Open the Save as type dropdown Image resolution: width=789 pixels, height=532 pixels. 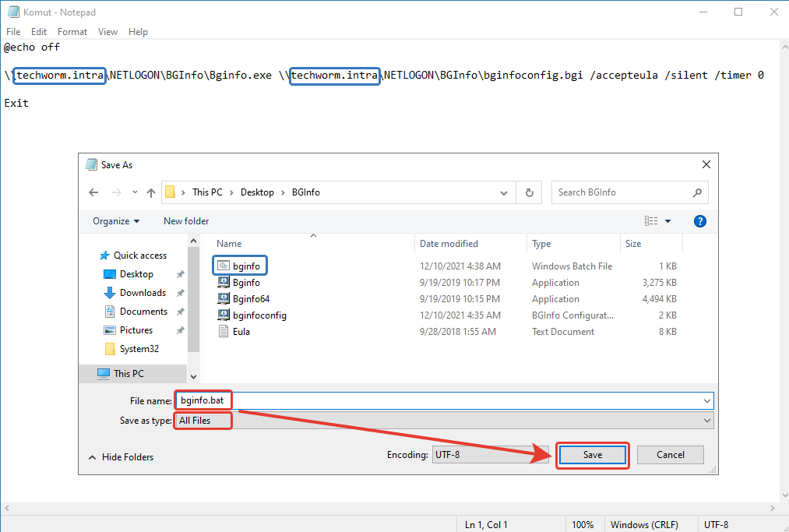pyautogui.click(x=444, y=421)
